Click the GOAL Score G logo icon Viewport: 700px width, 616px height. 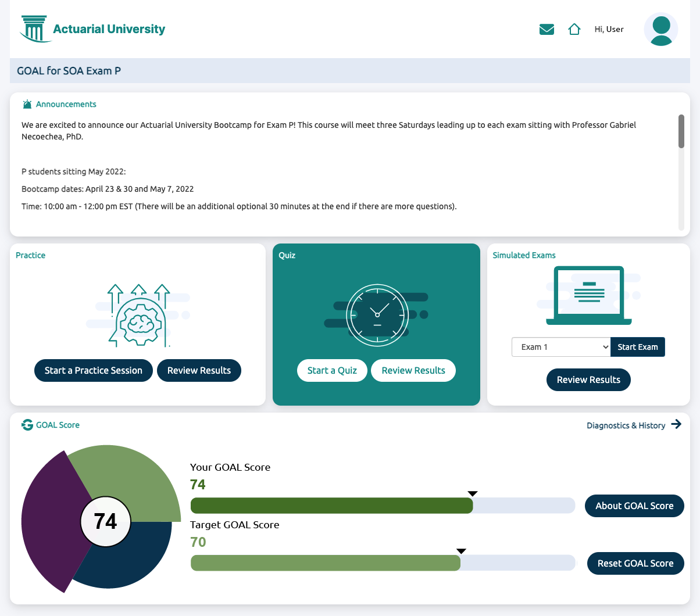(x=27, y=425)
